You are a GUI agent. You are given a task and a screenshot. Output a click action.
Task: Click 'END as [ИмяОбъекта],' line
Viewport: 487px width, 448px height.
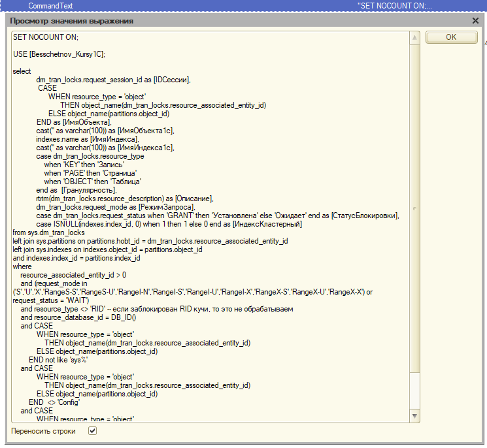coord(74,122)
